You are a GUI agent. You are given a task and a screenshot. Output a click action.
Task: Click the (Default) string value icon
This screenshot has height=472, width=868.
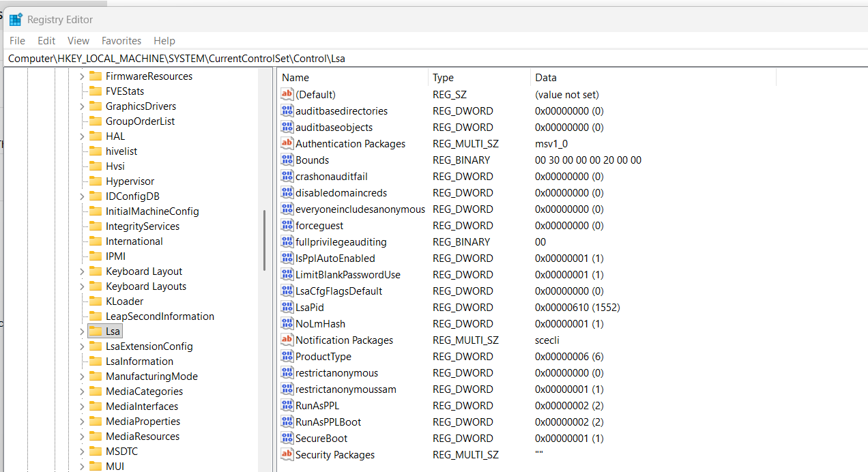(287, 95)
